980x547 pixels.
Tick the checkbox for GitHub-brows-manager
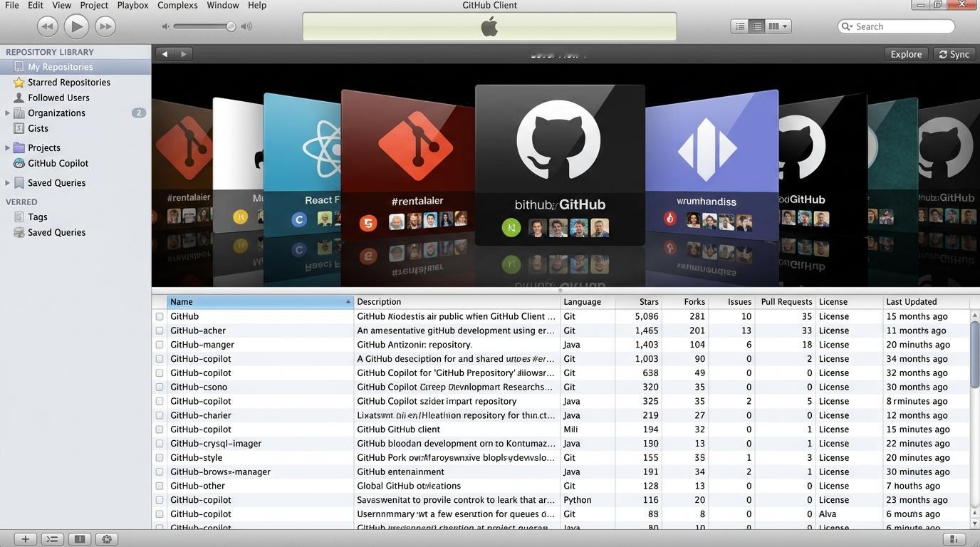click(x=160, y=472)
